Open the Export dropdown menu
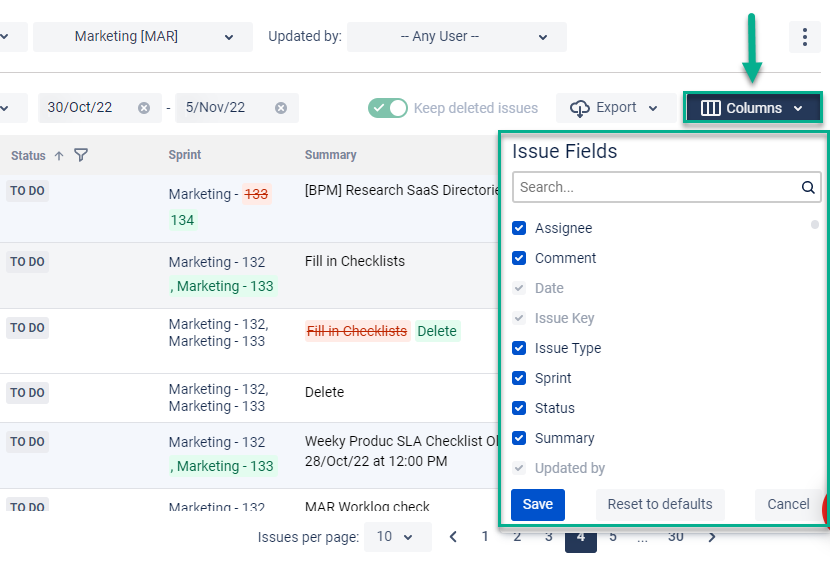 (x=616, y=108)
